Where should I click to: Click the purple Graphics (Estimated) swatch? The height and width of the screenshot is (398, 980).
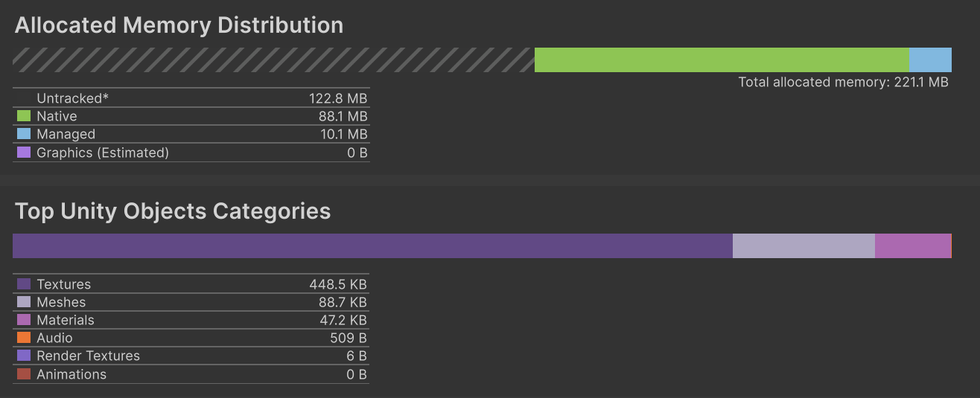click(24, 153)
